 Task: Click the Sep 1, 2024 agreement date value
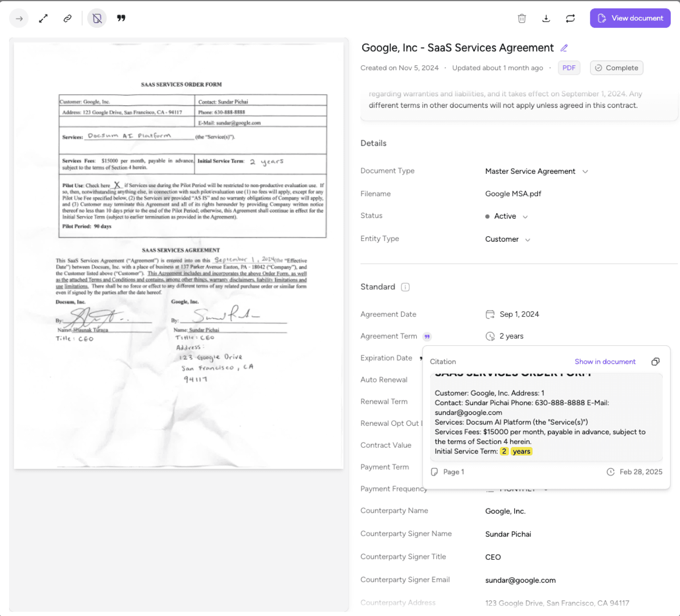coord(519,314)
